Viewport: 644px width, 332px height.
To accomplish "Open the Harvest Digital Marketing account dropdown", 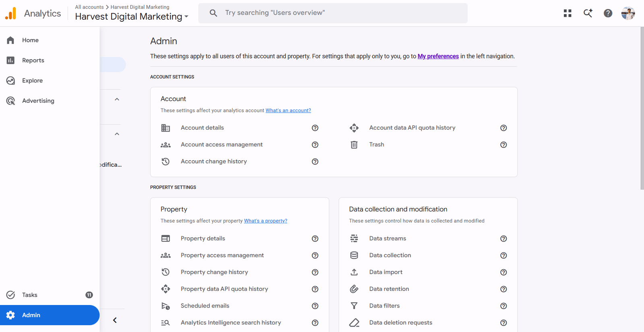I will tap(132, 16).
